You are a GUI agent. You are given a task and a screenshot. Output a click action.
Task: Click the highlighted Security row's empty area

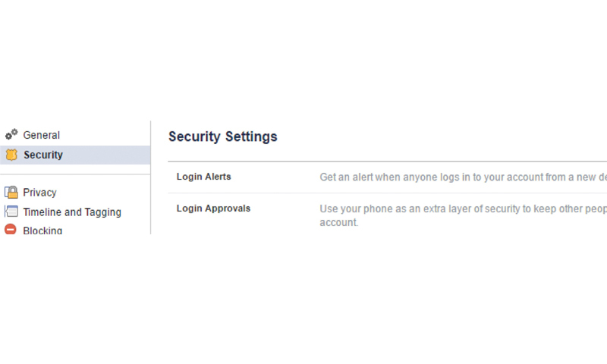tap(106, 155)
